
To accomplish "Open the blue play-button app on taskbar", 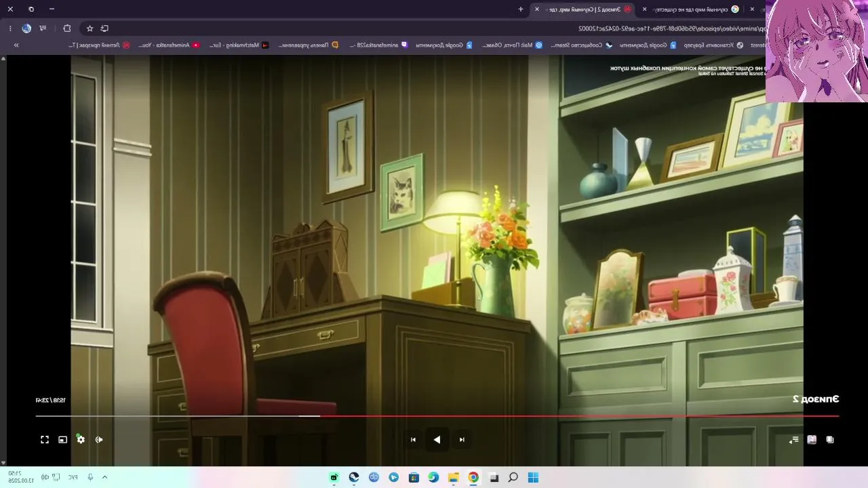I will click(x=394, y=478).
